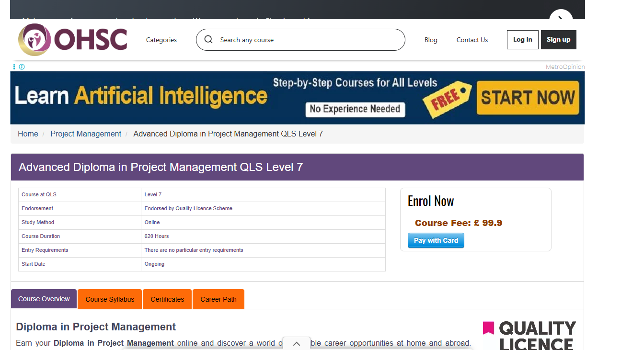The image size is (644, 350).
Task: Click the OHSC logo
Action: pos(72,39)
